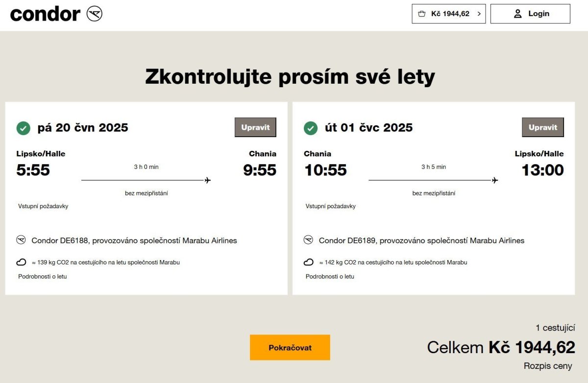Click the Condor airline icon next to DE6188
This screenshot has height=383, width=588.
point(21,240)
